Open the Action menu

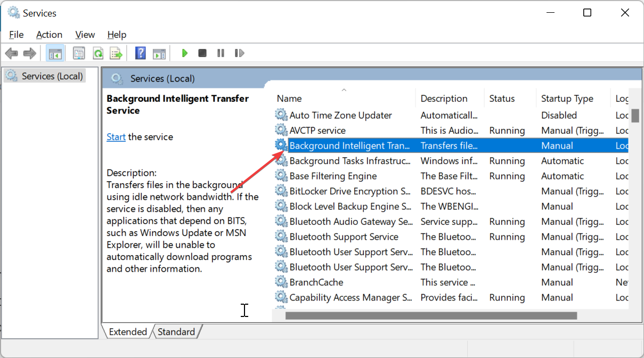click(49, 35)
